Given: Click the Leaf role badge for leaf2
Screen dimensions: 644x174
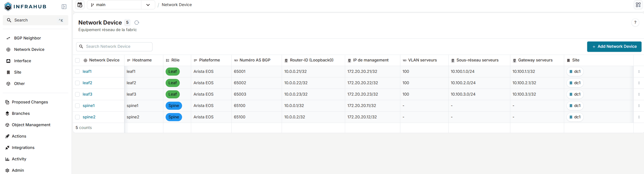Looking at the screenshot, I should click(x=173, y=83).
